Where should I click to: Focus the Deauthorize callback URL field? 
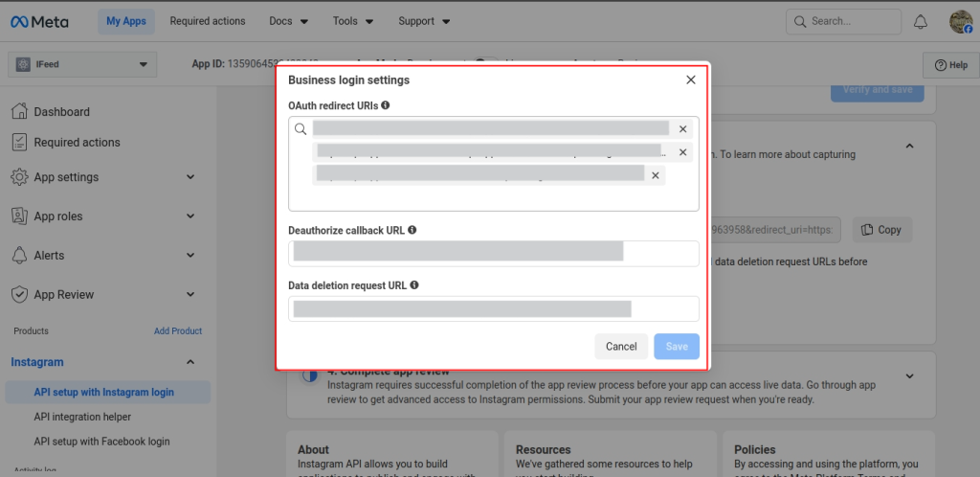(x=494, y=253)
